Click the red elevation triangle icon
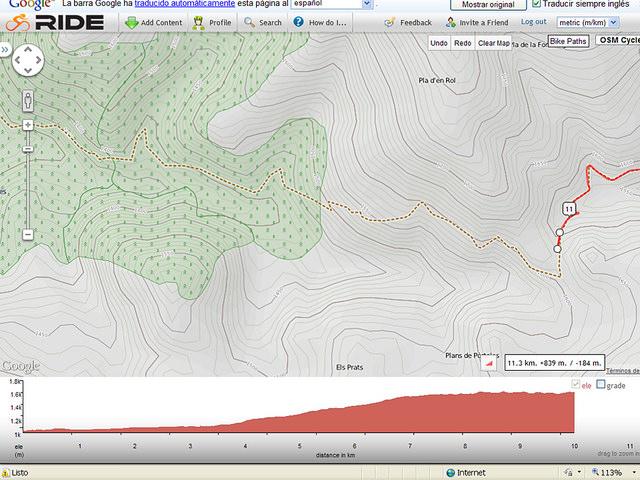The width and height of the screenshot is (640, 480). pyautogui.click(x=488, y=363)
